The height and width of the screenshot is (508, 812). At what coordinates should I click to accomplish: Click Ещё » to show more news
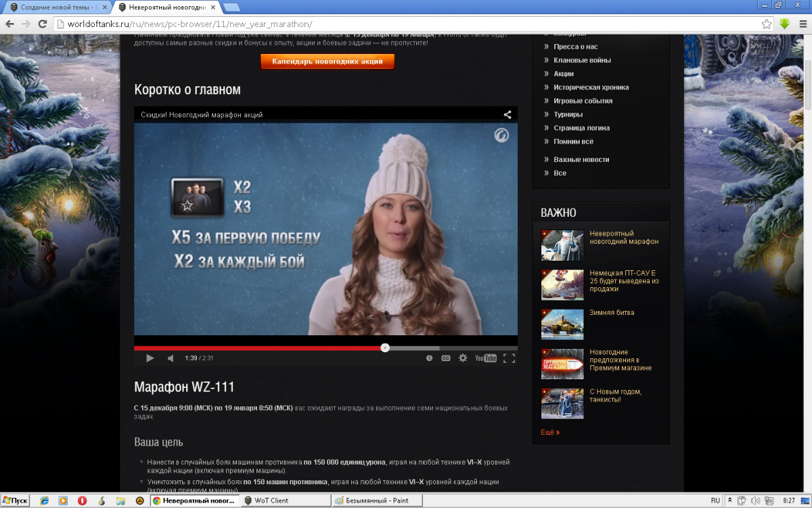[550, 432]
